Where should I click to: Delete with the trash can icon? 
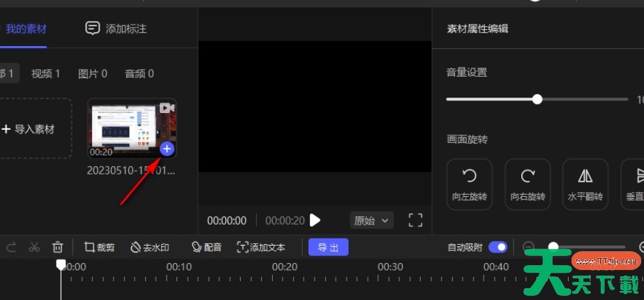pyautogui.click(x=58, y=247)
